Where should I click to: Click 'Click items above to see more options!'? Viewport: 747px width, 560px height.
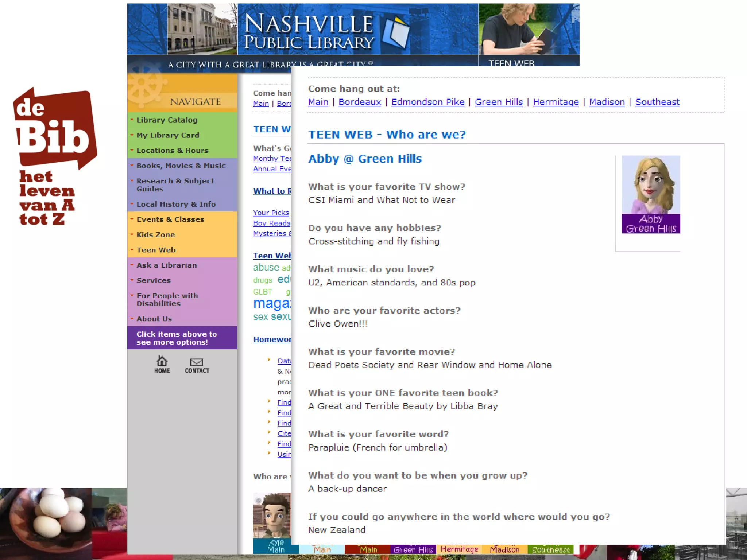pos(177,338)
